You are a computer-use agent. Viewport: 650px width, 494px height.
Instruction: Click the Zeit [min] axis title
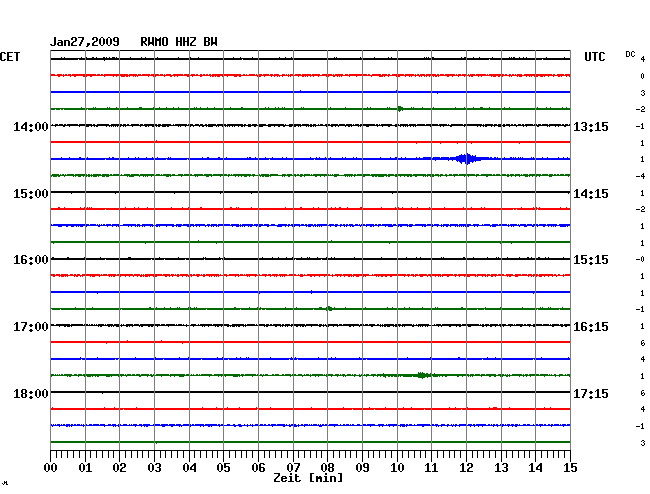[x=308, y=478]
